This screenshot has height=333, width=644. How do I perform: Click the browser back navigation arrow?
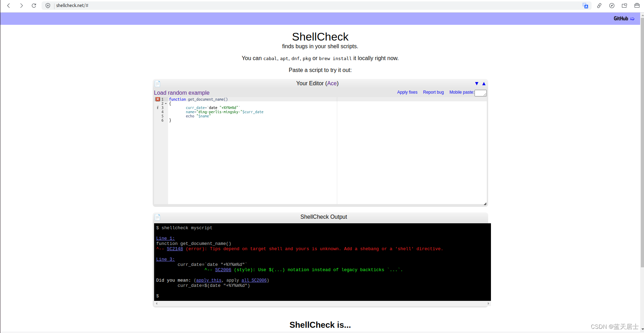pyautogui.click(x=8, y=6)
